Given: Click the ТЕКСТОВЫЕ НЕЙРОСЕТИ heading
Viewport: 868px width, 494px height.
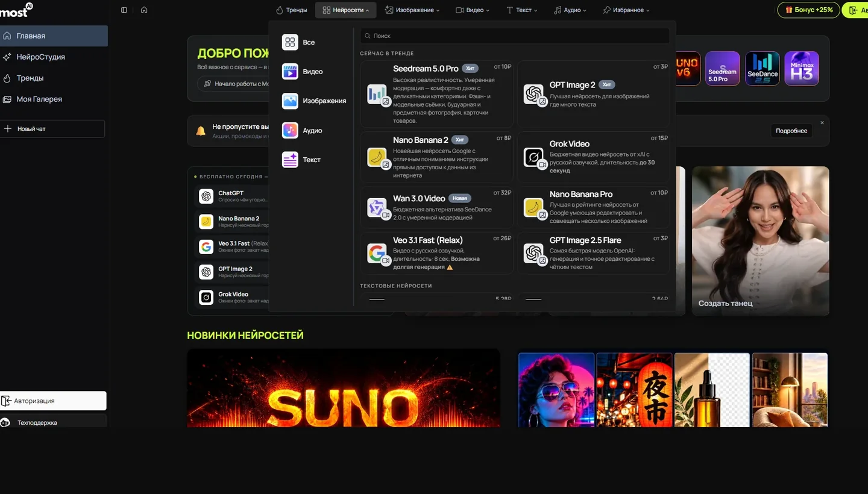Looking at the screenshot, I should pyautogui.click(x=396, y=286).
